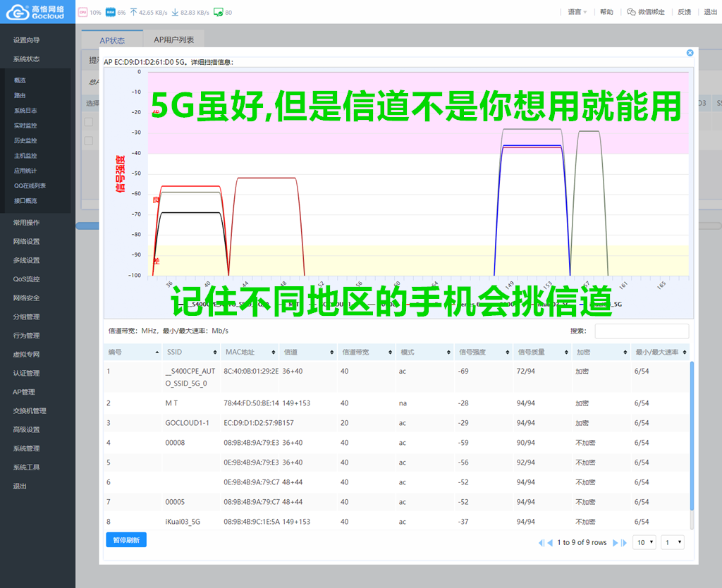
Task: Click the RAM usage icon
Action: pyautogui.click(x=110, y=12)
